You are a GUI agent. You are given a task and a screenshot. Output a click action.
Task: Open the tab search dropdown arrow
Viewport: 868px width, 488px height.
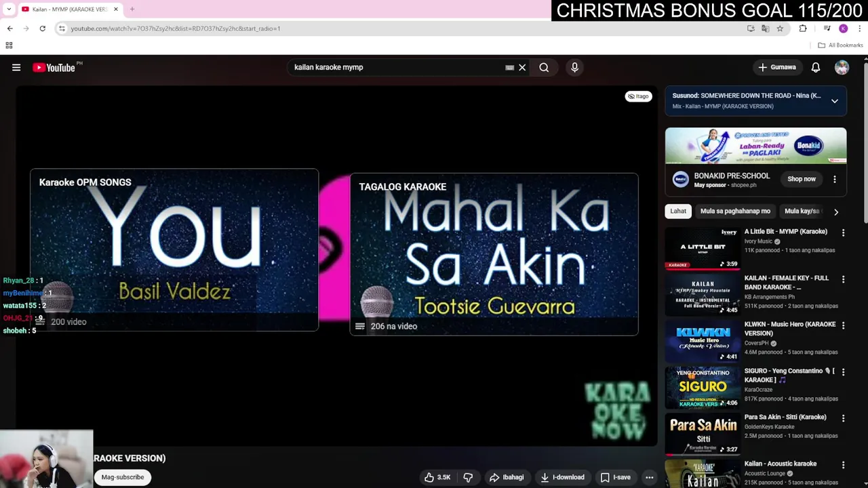coord(9,9)
